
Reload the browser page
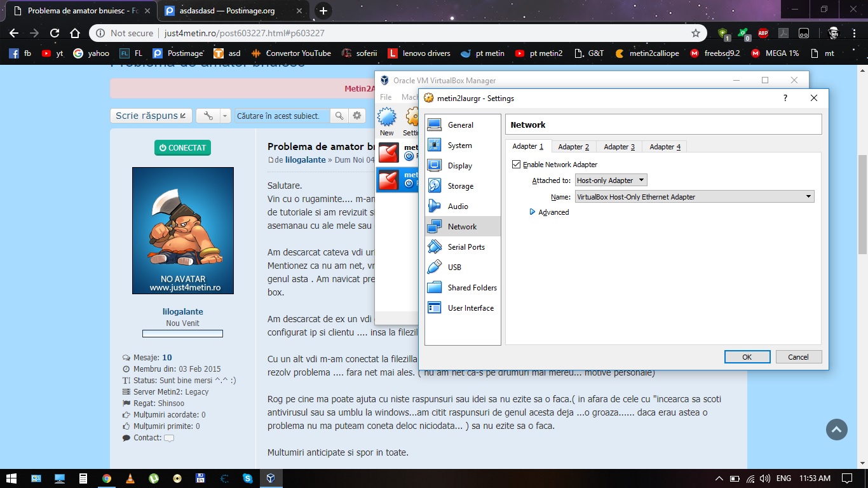click(55, 33)
